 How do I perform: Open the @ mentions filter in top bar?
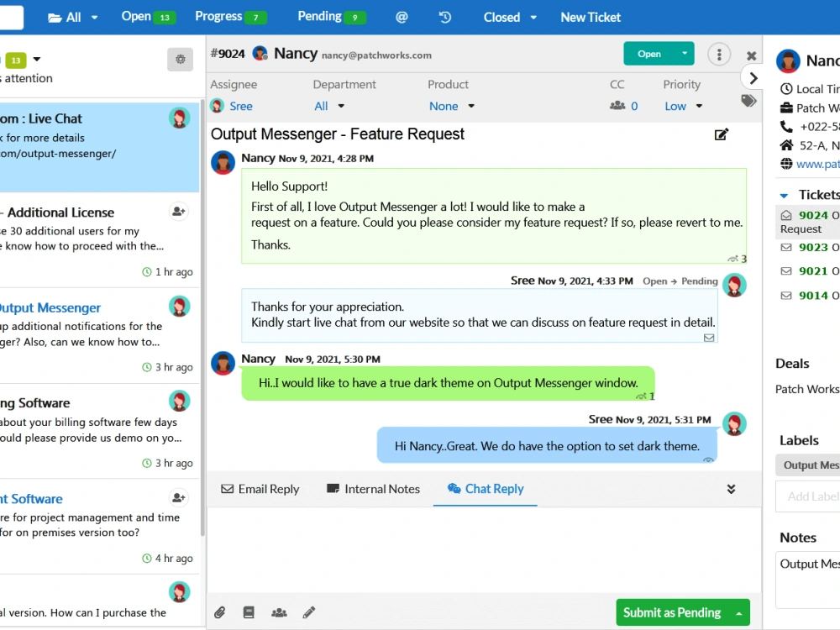(402, 17)
